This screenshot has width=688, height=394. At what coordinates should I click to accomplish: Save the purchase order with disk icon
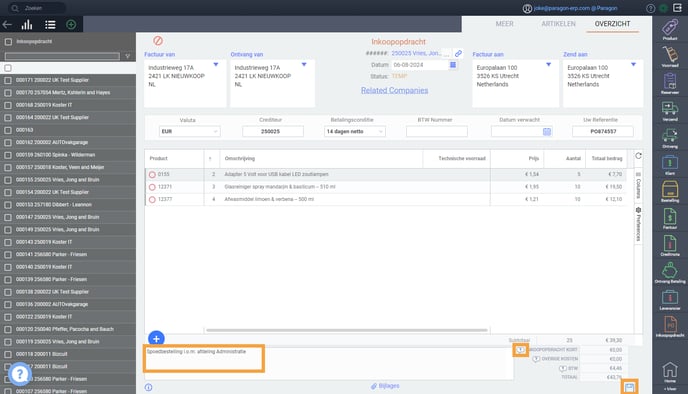pyautogui.click(x=630, y=387)
